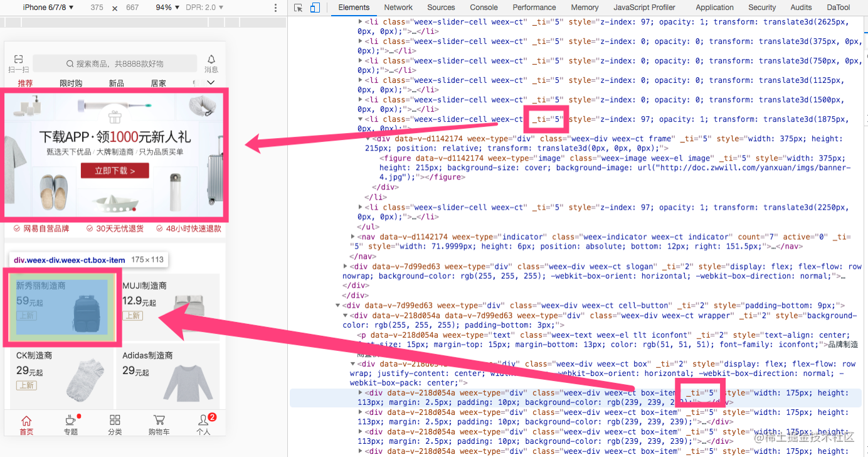Open the Adidas制造商 product card
Image resolution: width=868 pixels, height=457 pixels.
tap(168, 377)
